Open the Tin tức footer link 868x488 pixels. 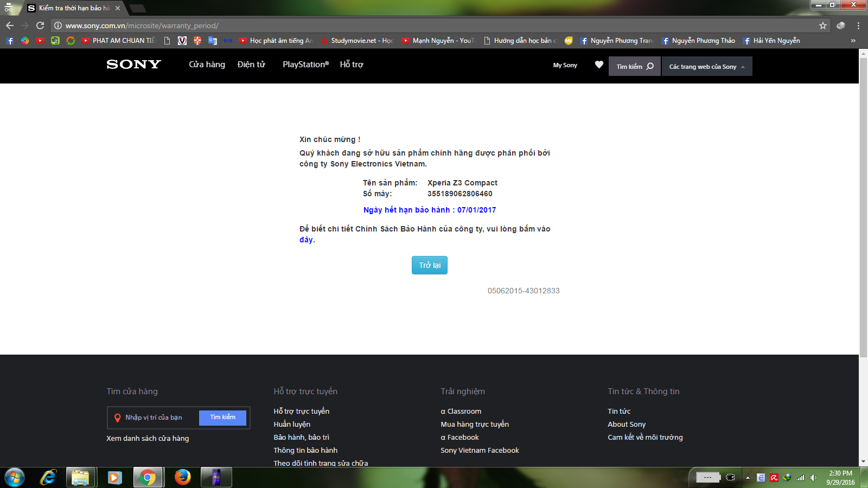pyautogui.click(x=619, y=411)
